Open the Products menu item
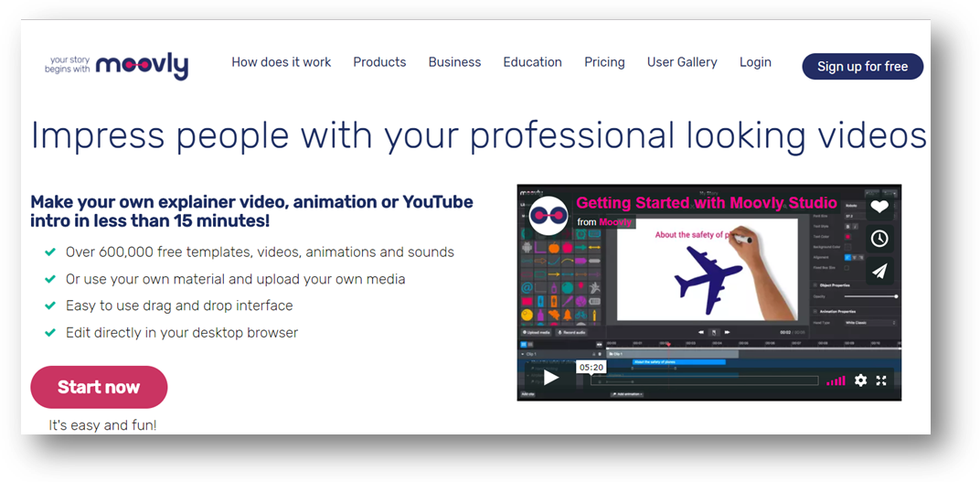Screen dimensions: 980x482 click(379, 62)
